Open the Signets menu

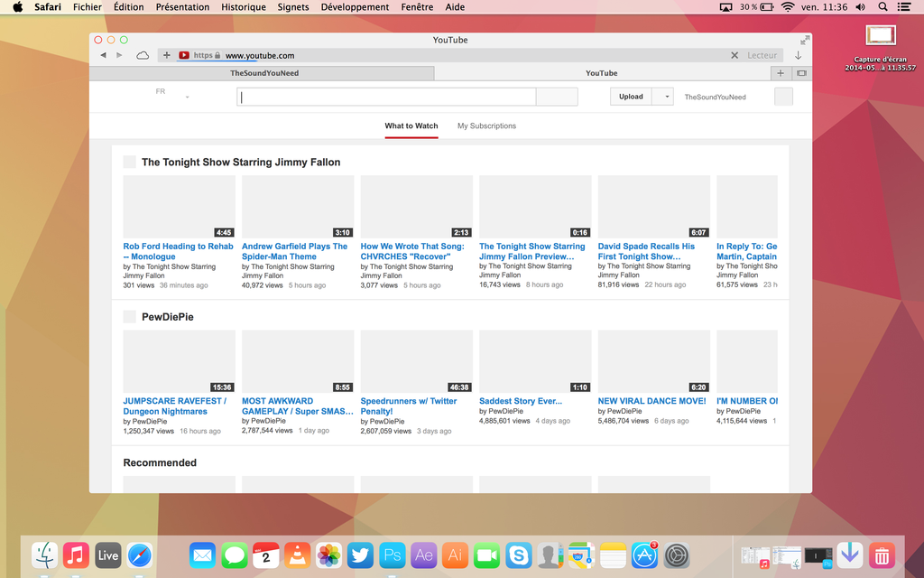pos(293,7)
